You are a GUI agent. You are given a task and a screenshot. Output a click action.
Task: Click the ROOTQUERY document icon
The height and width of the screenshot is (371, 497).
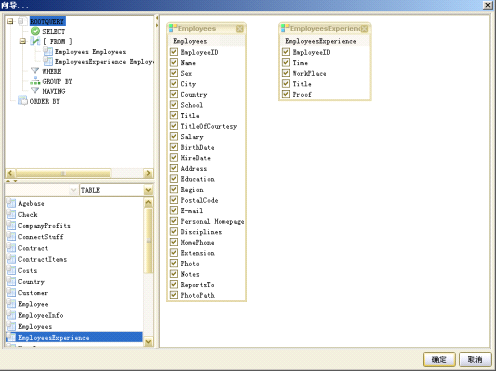click(x=22, y=21)
